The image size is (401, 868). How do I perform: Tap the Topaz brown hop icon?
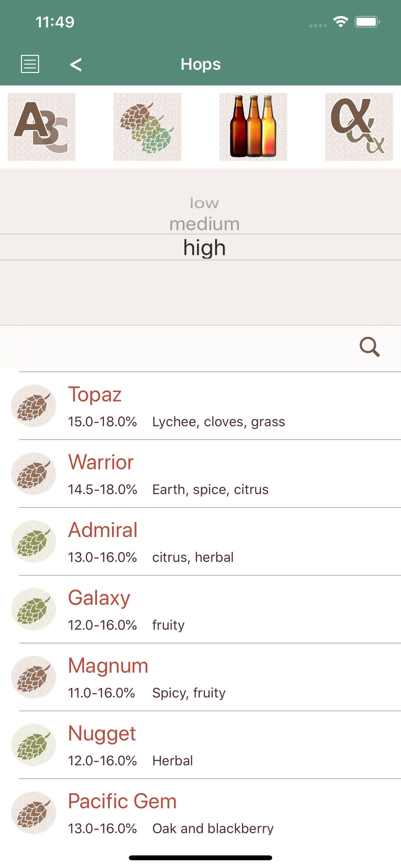tap(33, 406)
